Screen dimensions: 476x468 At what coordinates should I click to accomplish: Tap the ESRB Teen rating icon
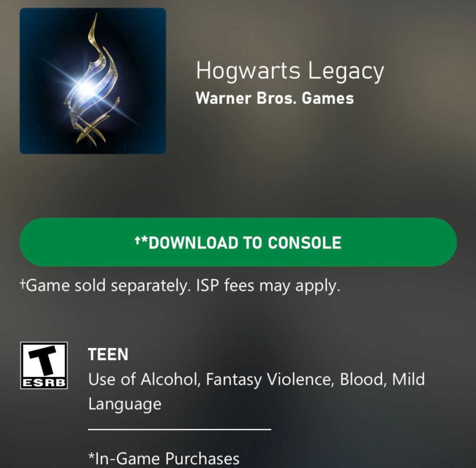click(44, 365)
